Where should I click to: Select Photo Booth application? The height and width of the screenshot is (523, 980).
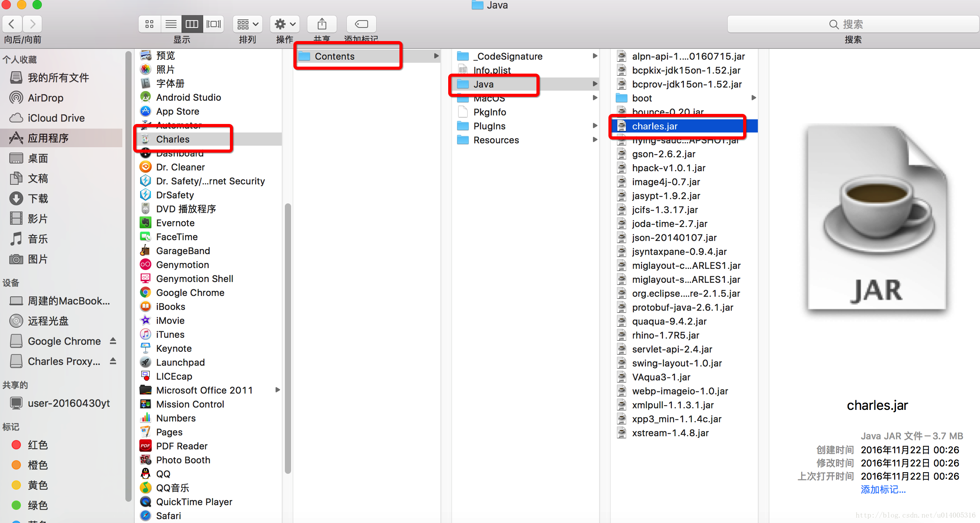209,460
